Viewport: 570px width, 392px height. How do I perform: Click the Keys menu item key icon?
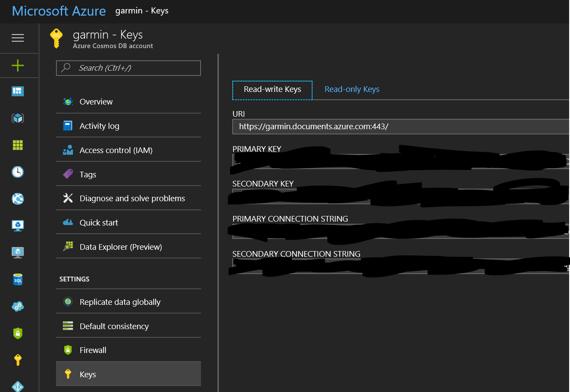tap(68, 374)
